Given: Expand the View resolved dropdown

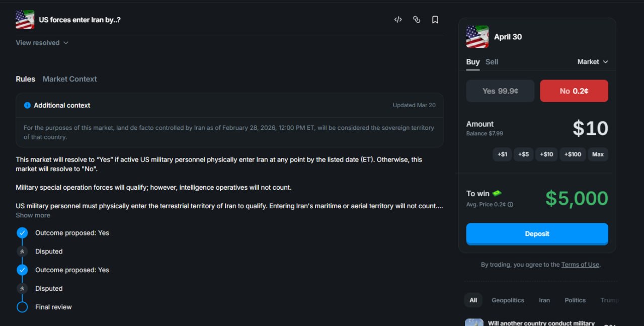Looking at the screenshot, I should coord(42,43).
